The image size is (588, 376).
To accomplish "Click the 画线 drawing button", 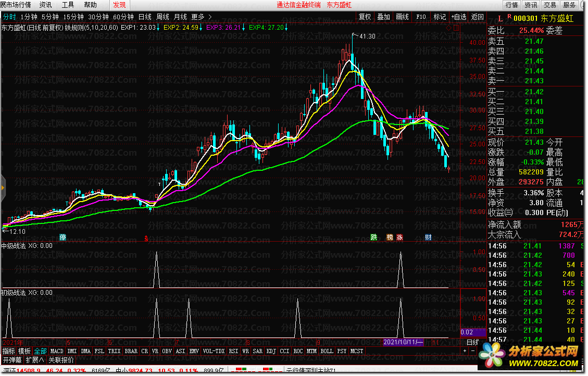I will point(402,17).
